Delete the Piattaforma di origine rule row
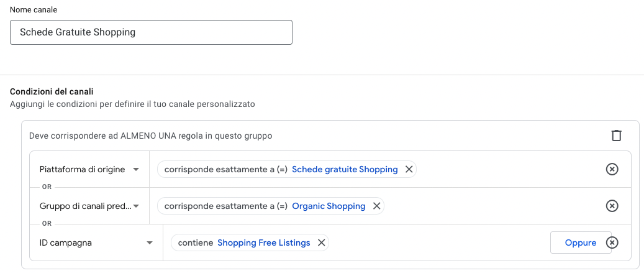The width and height of the screenshot is (644, 273). click(x=612, y=169)
